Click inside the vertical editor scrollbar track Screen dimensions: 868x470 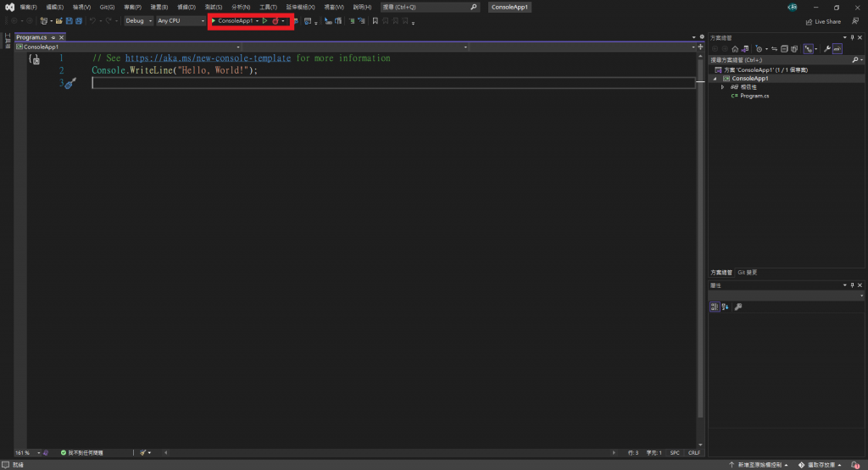tap(700, 249)
